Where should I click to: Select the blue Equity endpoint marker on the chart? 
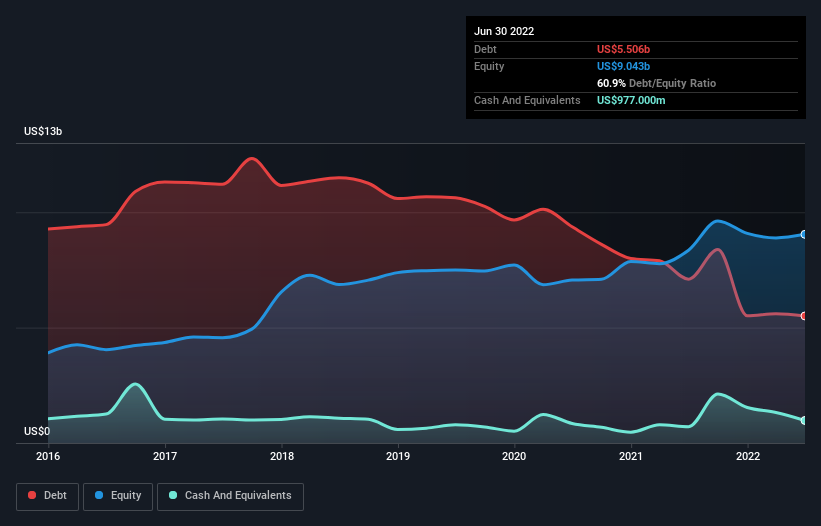(804, 234)
